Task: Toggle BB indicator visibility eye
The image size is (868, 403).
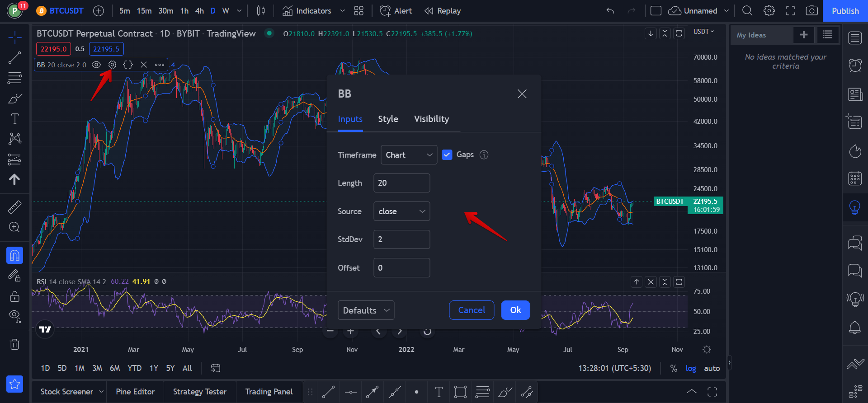Action: 96,65
